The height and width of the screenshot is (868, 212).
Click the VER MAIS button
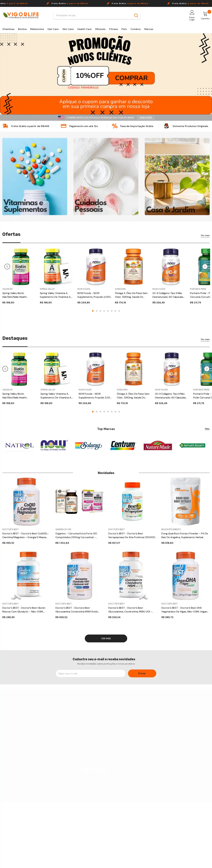point(106,638)
